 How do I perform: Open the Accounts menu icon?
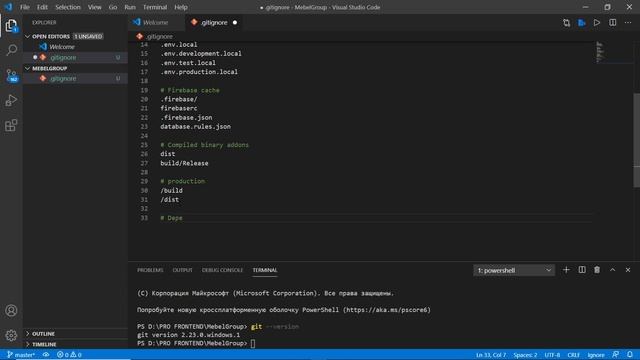click(11, 311)
